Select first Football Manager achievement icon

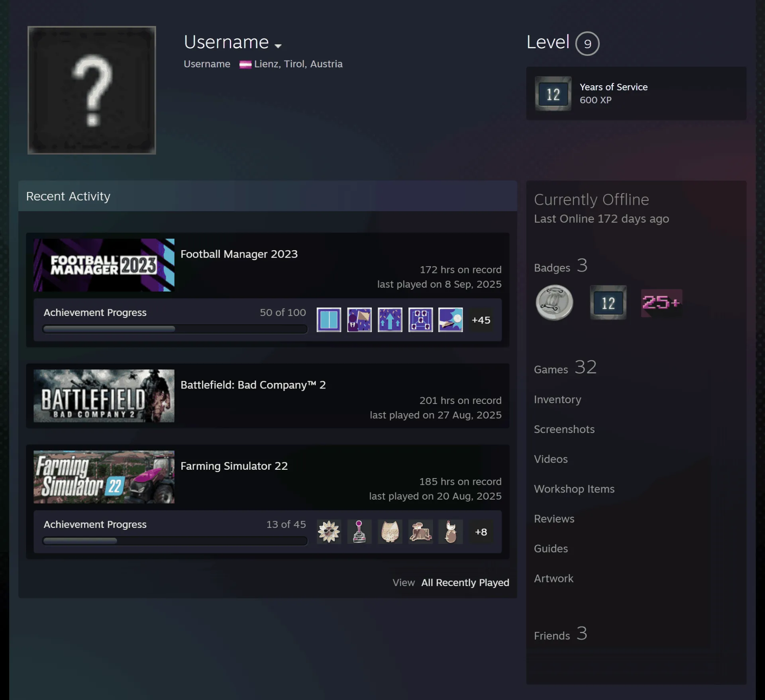pyautogui.click(x=329, y=320)
